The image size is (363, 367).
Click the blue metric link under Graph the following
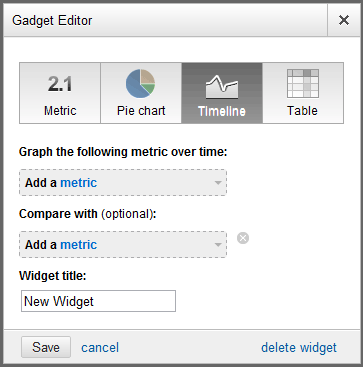click(79, 183)
